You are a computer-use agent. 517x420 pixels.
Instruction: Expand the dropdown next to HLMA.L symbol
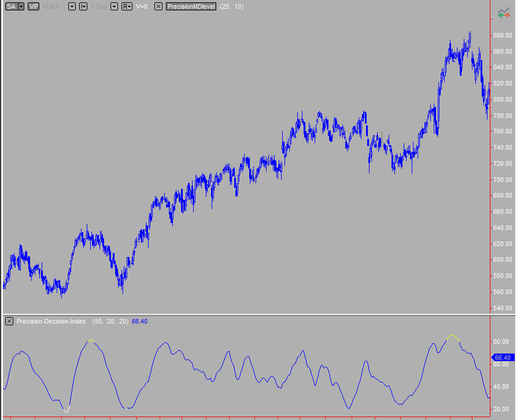(71, 7)
